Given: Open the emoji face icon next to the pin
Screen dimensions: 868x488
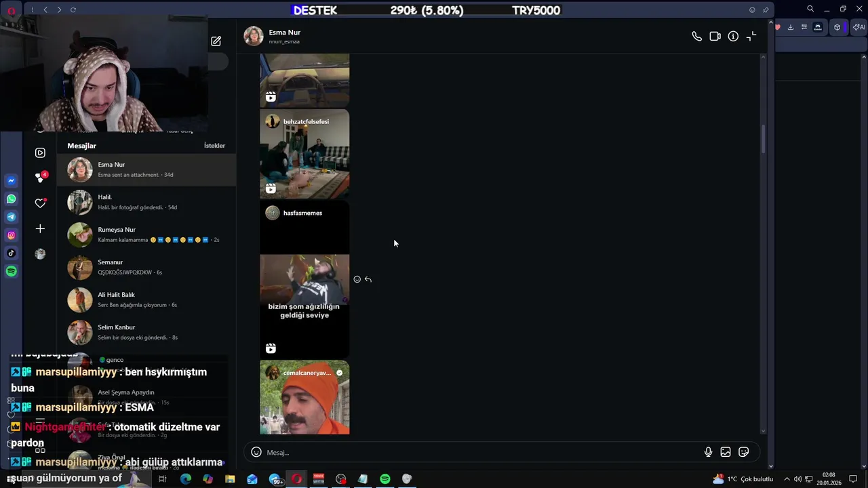Looking at the screenshot, I should (x=752, y=10).
